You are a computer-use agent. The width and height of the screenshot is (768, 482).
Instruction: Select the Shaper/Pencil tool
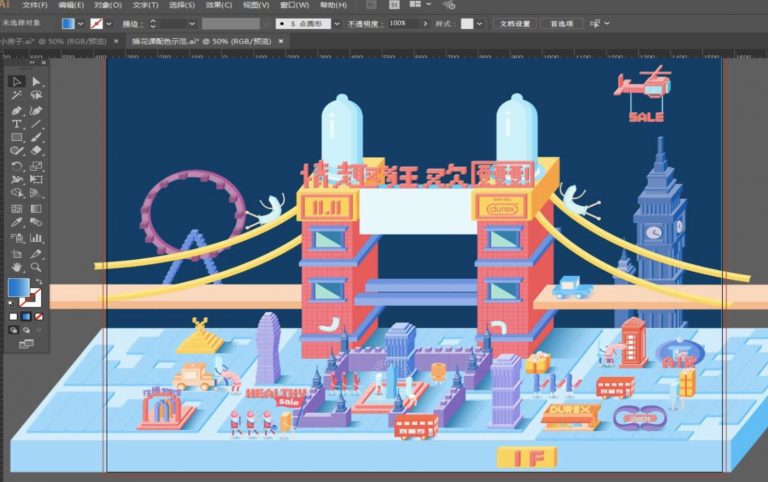pyautogui.click(x=17, y=151)
